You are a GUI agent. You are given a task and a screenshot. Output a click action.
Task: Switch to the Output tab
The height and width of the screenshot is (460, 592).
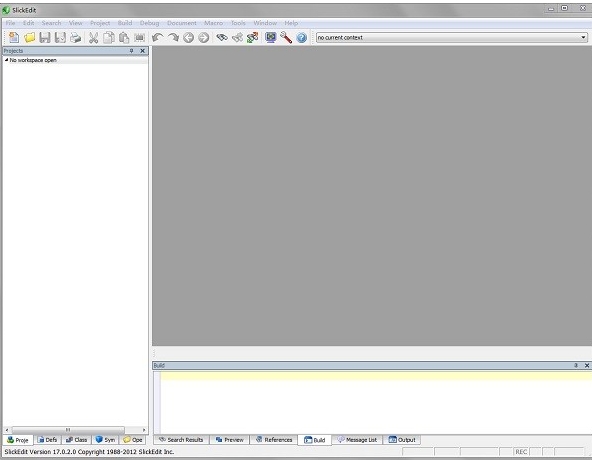(402, 440)
